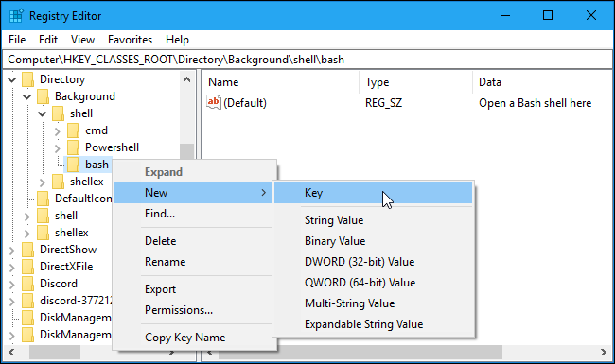Click the Directory folder icon
615x364 pixels.
[x=27, y=79]
